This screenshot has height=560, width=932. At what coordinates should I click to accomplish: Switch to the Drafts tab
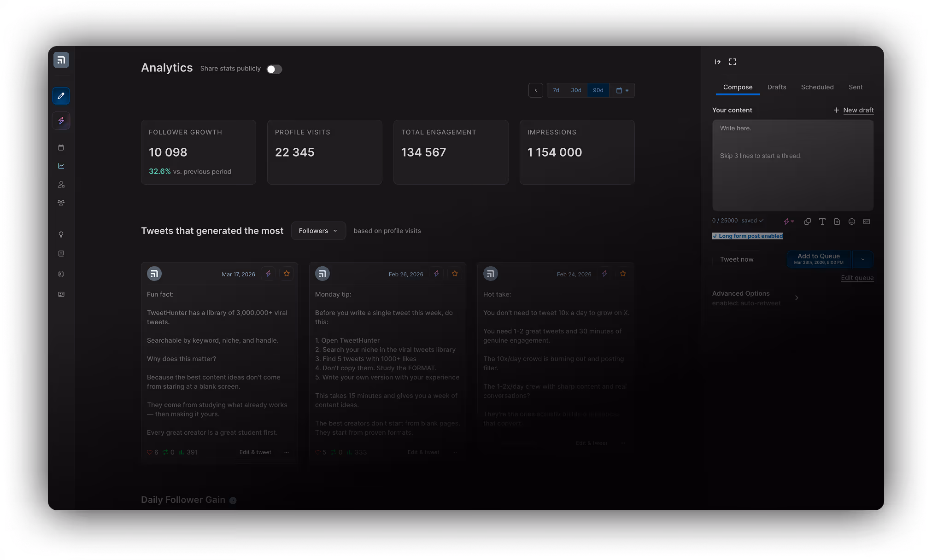[777, 87]
